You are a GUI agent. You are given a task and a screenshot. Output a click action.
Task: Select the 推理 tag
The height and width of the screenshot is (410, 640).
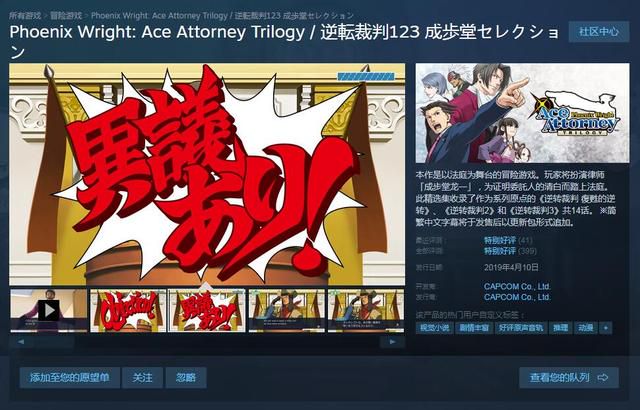point(560,328)
